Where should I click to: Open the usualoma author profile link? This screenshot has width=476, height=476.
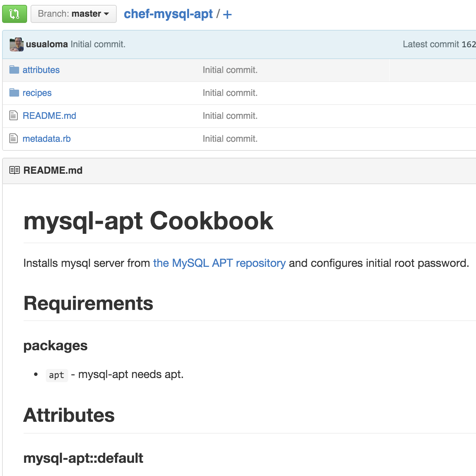(x=47, y=44)
